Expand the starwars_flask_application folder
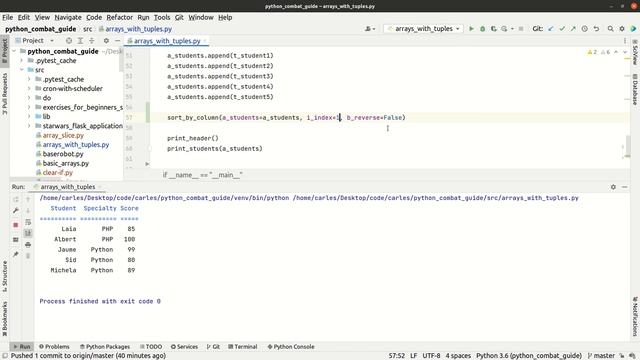The width and height of the screenshot is (640, 360). coord(29,126)
